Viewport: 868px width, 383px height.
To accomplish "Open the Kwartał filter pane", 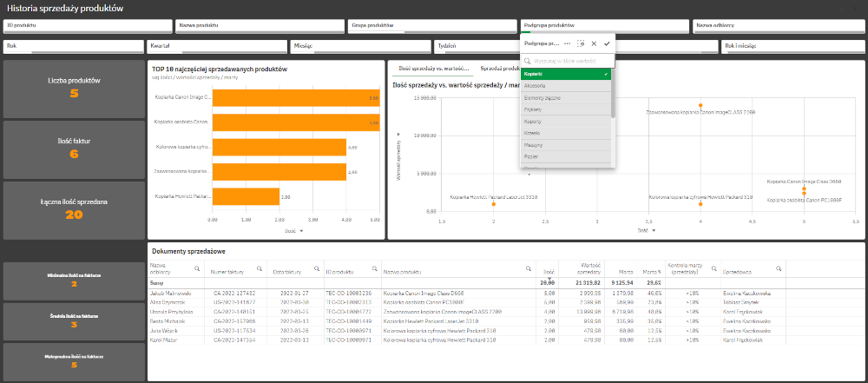I will click(x=216, y=47).
